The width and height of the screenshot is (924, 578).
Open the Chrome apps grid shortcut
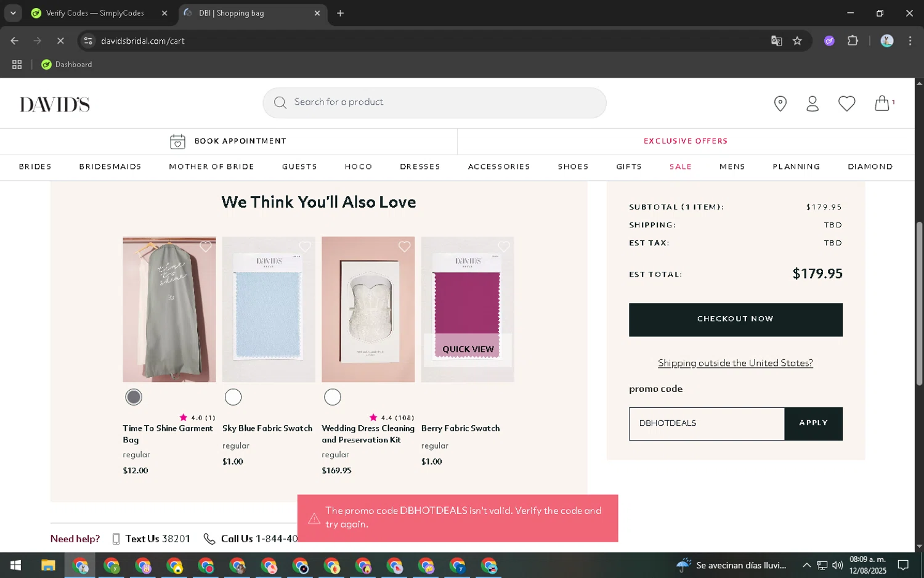17,64
